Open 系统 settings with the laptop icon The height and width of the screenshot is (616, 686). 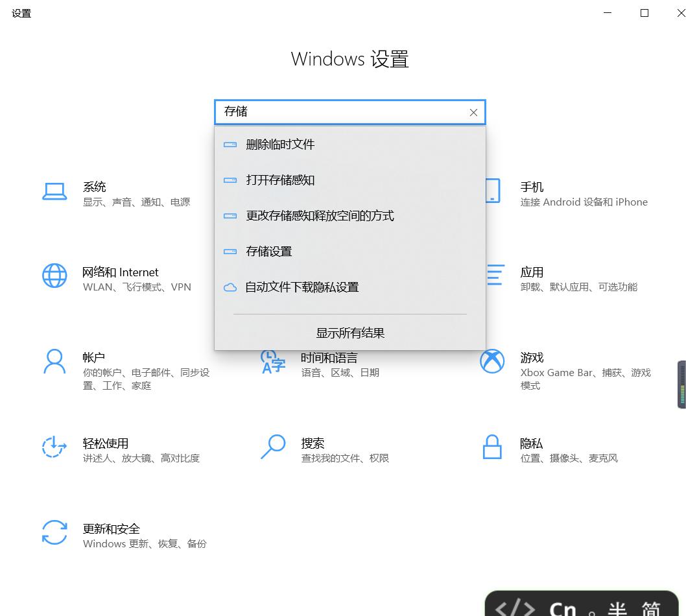coord(54,191)
